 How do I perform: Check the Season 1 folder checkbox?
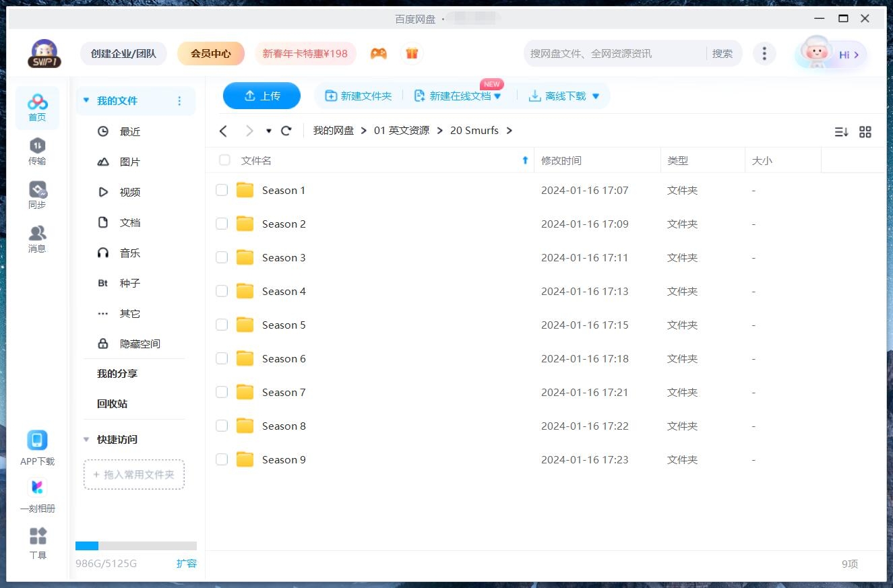point(222,190)
